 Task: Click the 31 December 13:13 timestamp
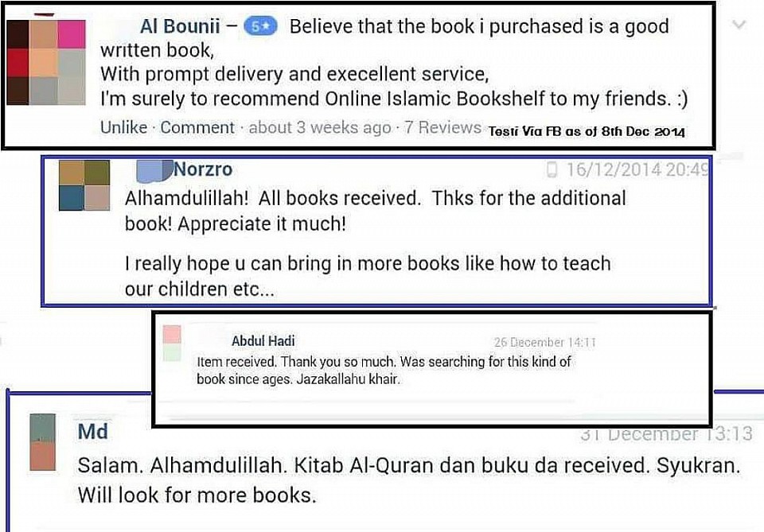pyautogui.click(x=666, y=433)
